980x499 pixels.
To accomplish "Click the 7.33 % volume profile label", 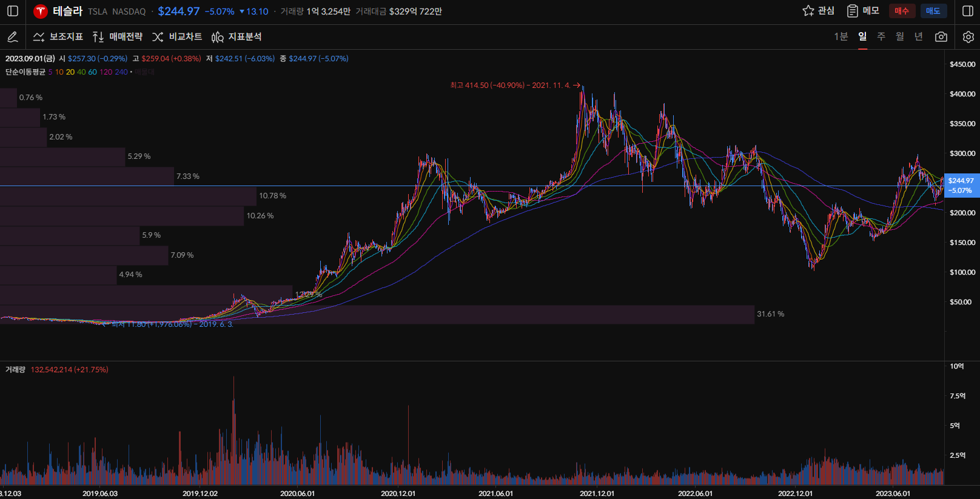I will tap(188, 176).
